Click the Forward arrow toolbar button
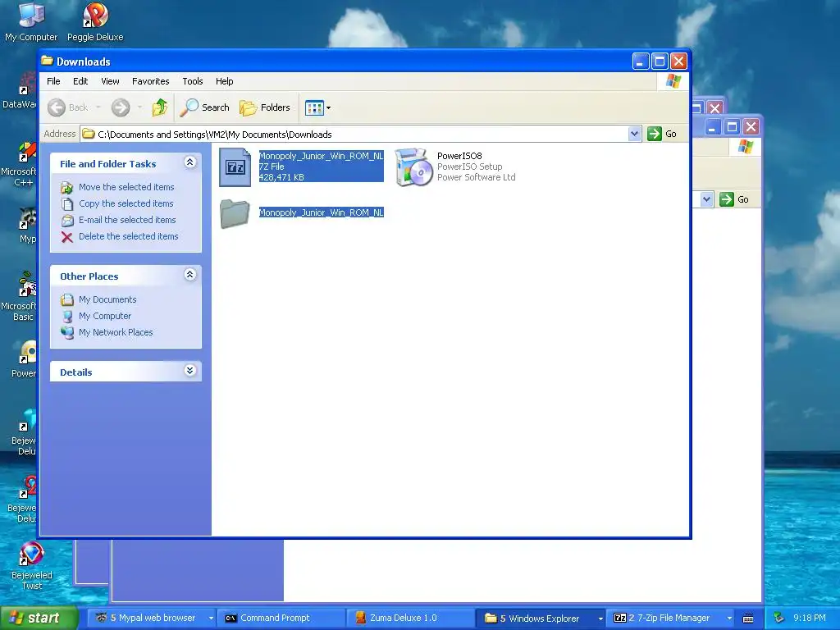The height and width of the screenshot is (630, 840). tap(121, 107)
